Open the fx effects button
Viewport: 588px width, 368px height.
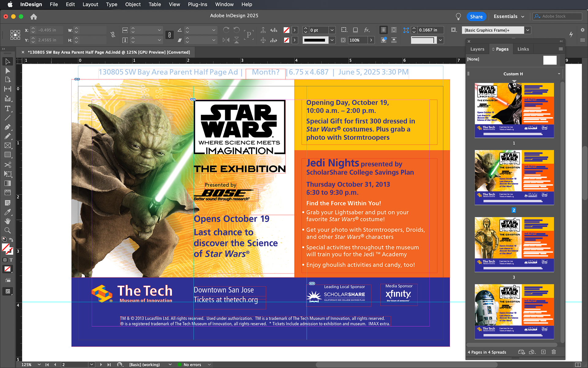[367, 30]
